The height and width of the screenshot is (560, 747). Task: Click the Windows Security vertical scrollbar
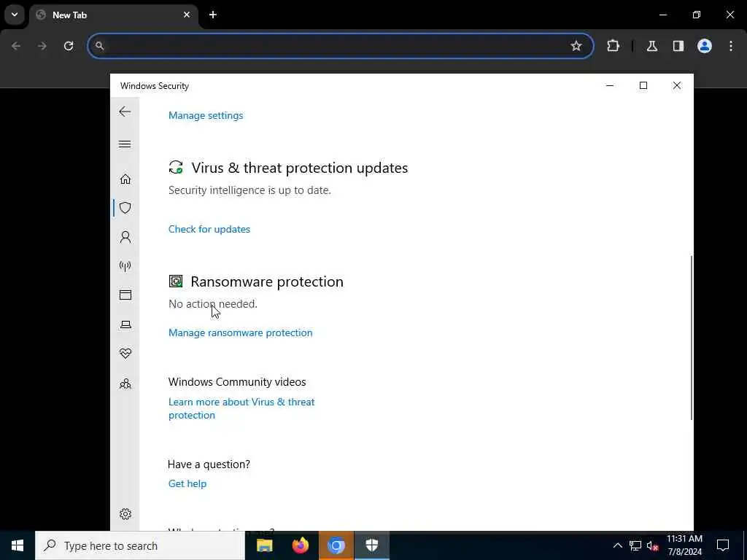point(692,338)
